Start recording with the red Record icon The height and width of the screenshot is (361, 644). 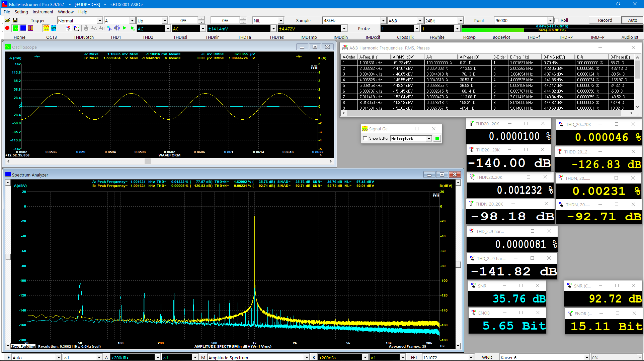(x=7, y=28)
